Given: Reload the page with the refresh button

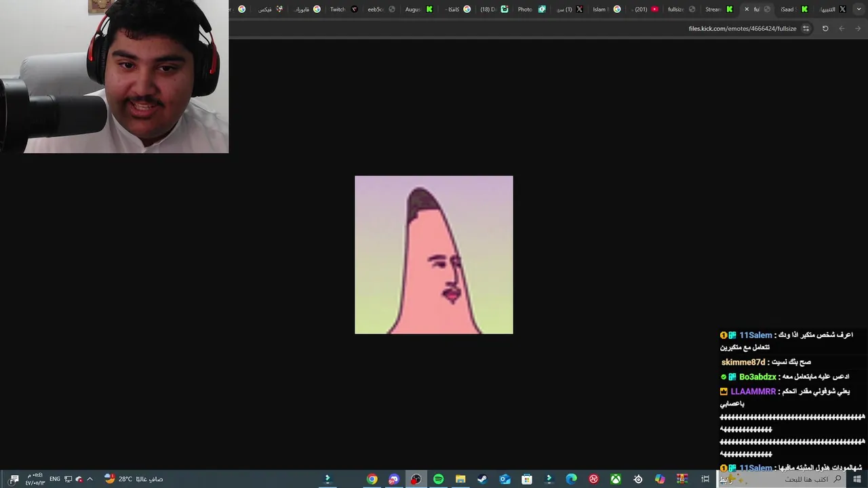Looking at the screenshot, I should click(825, 28).
